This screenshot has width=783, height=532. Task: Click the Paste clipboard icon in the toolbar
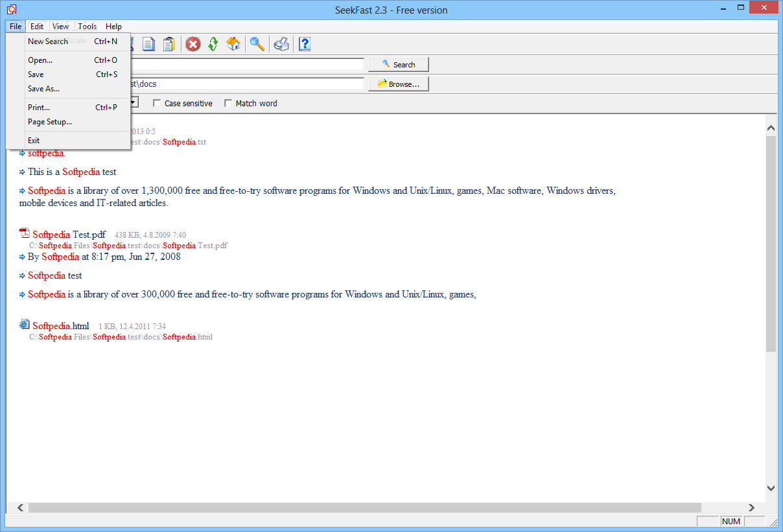coord(169,44)
